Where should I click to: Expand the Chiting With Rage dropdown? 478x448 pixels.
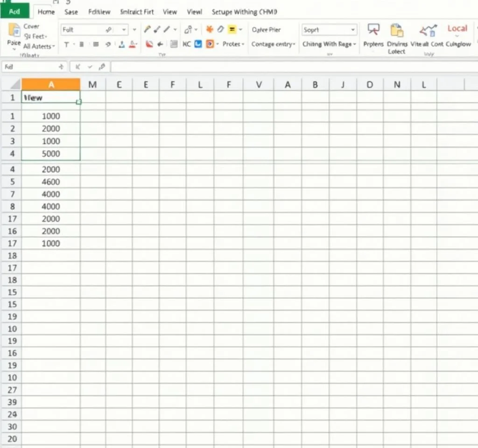tap(329, 44)
